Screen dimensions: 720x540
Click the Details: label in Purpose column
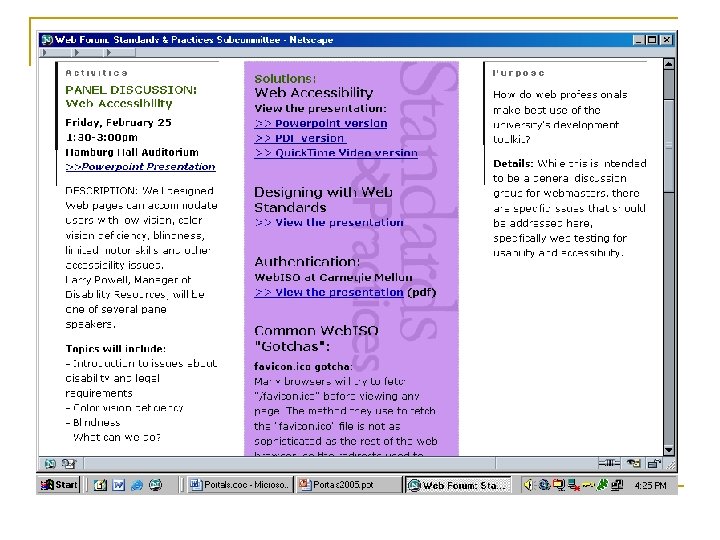coord(513,163)
